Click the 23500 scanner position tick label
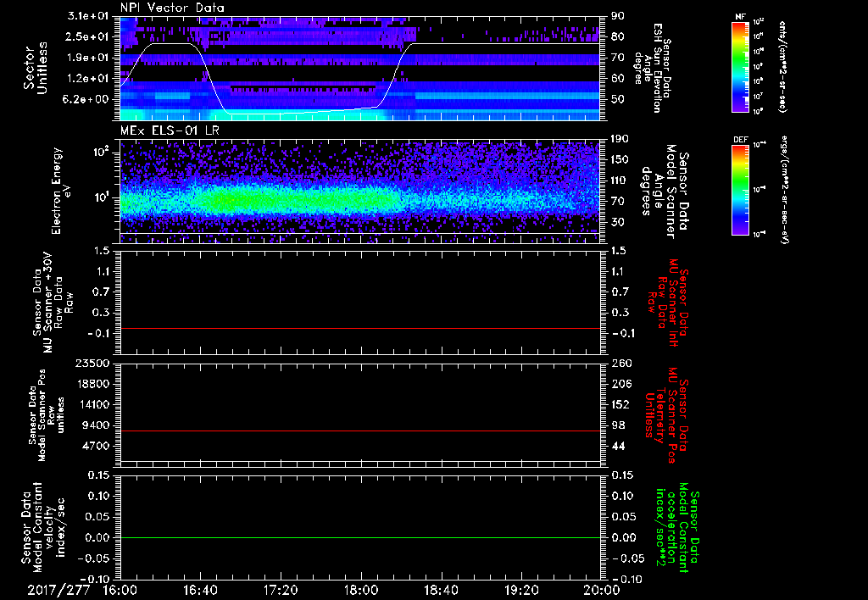Screen dimensions: 868x600 pyautogui.click(x=93, y=364)
